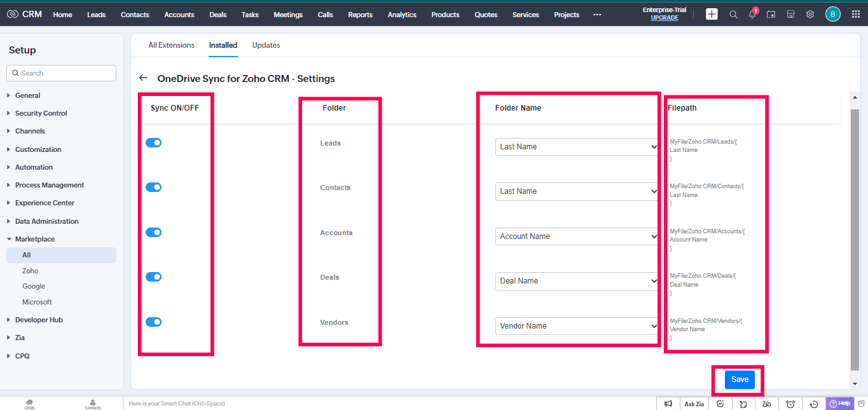
Task: Open the Home module in top menu
Action: click(62, 15)
